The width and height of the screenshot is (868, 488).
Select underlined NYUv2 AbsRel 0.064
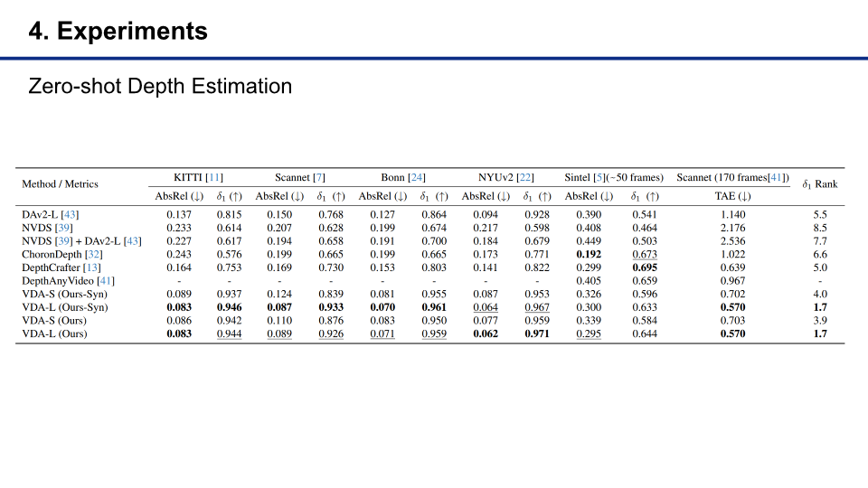[486, 307]
